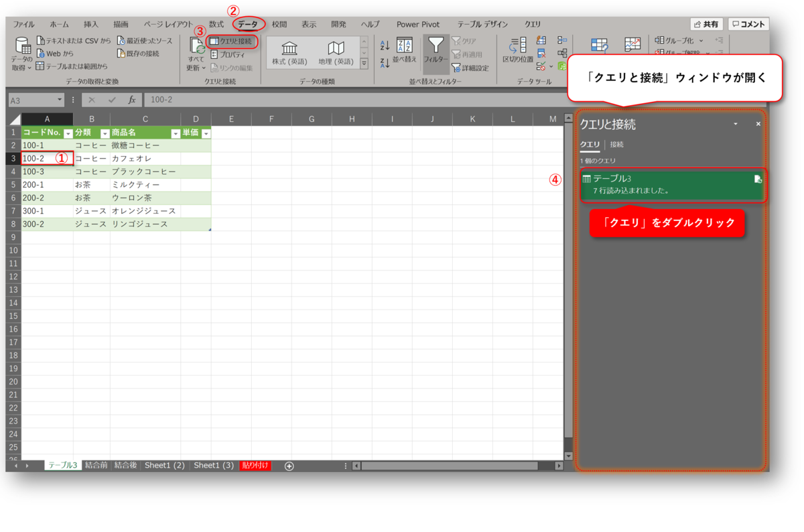This screenshot has width=804, height=532.
Task: Open the リレーションシップ (Relationships) tool
Action: pos(561,52)
